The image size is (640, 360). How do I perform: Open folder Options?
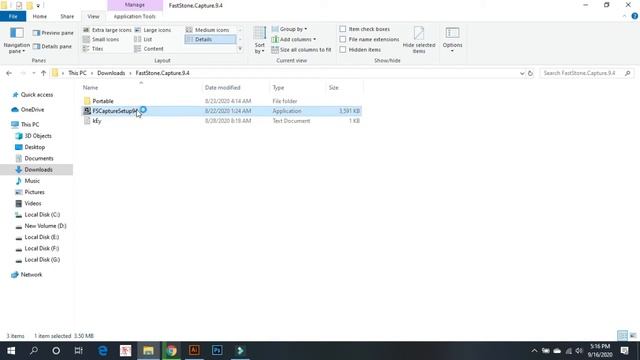pos(452,39)
